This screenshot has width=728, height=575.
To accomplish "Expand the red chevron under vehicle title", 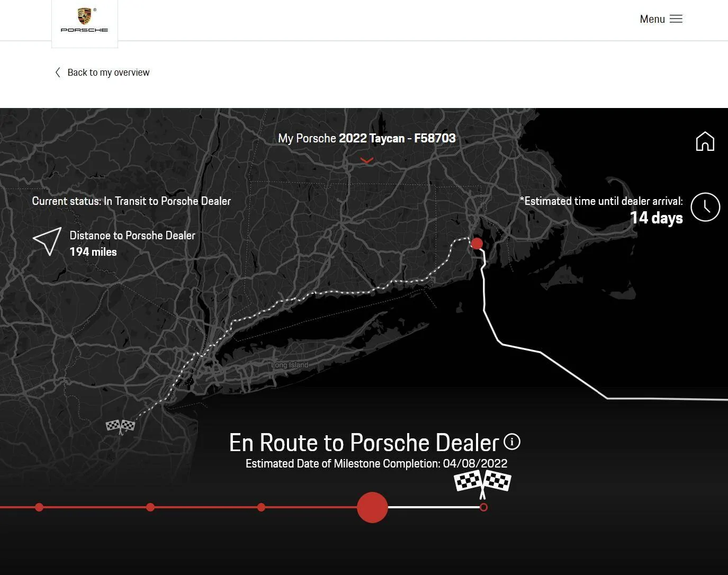I will (x=367, y=160).
